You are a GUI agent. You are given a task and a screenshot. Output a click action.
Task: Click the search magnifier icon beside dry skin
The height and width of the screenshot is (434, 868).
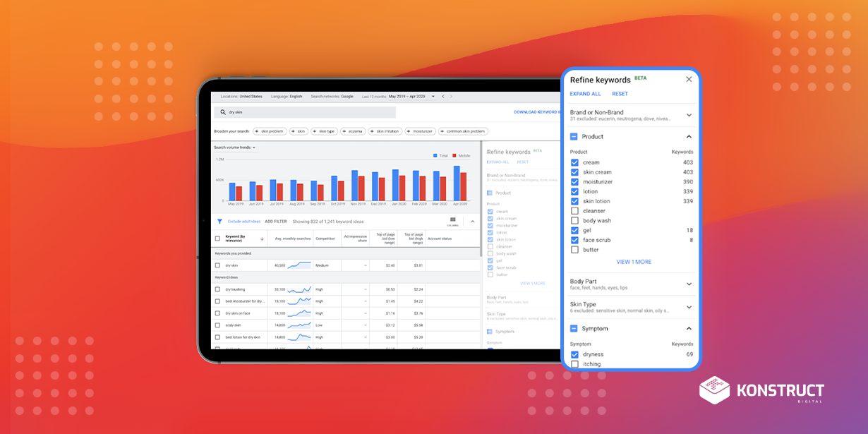click(x=222, y=112)
